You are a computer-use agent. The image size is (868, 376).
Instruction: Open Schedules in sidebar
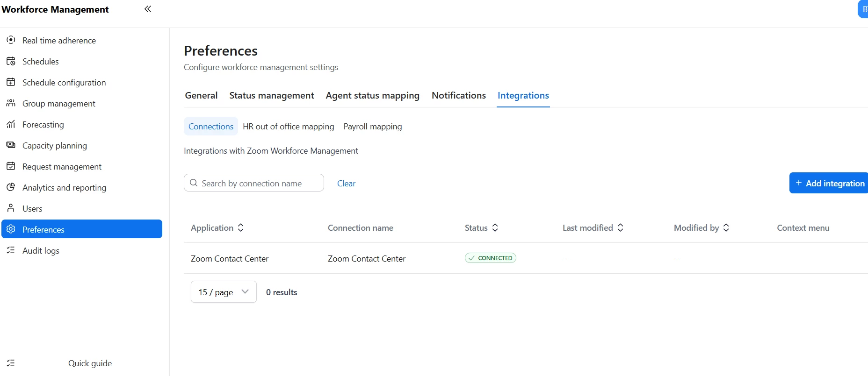[41, 61]
